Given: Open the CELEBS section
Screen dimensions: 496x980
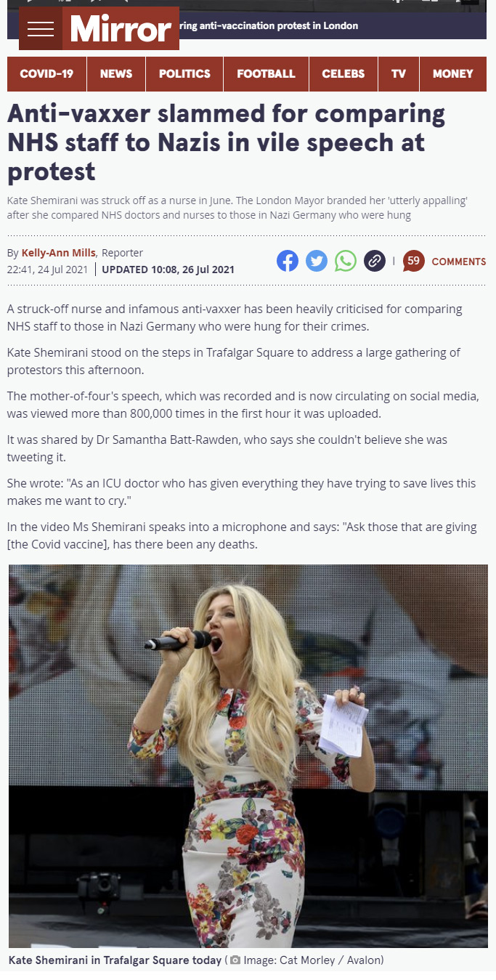Looking at the screenshot, I should 343,74.
